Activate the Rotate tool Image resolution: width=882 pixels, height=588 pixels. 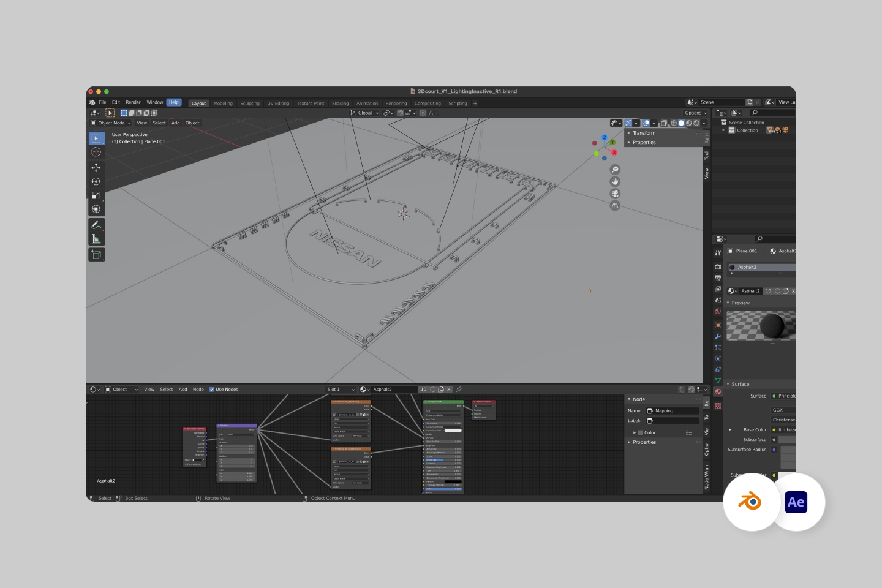point(96,181)
